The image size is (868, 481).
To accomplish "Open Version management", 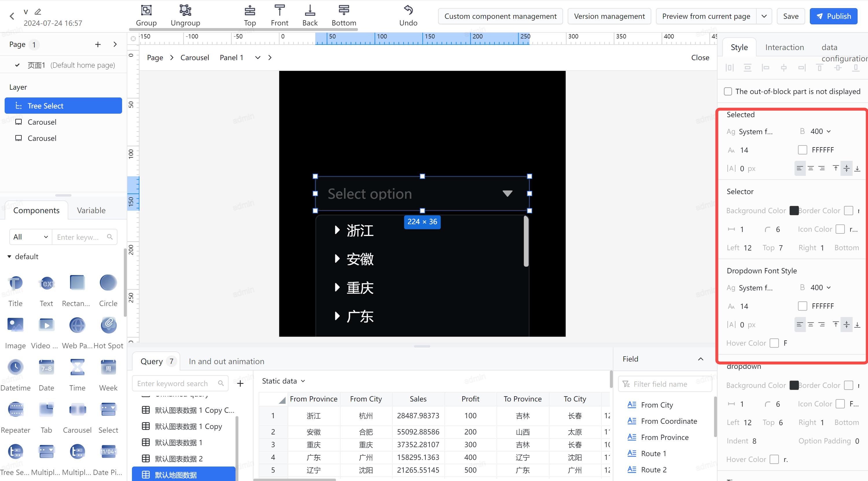I will tap(609, 16).
